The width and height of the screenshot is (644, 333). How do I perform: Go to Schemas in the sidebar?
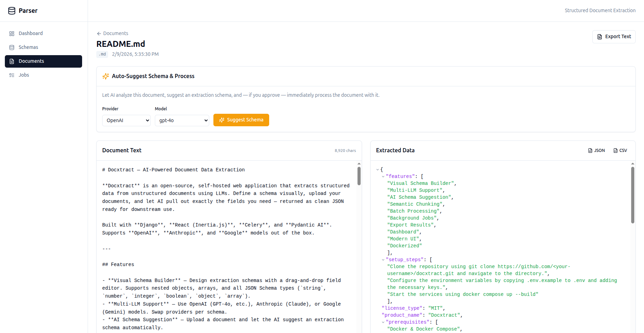43,48
